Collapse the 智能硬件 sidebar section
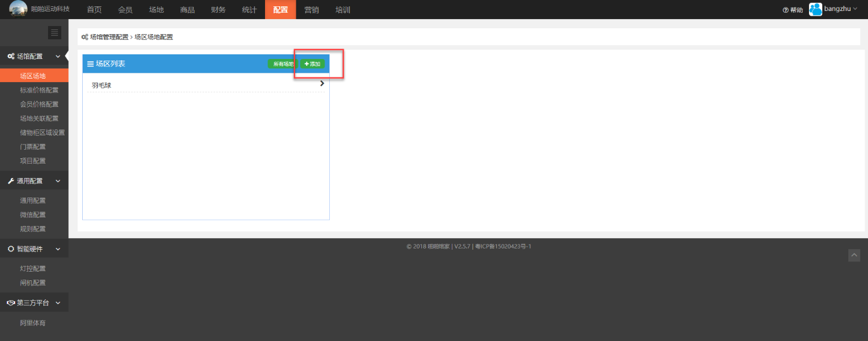 34,249
